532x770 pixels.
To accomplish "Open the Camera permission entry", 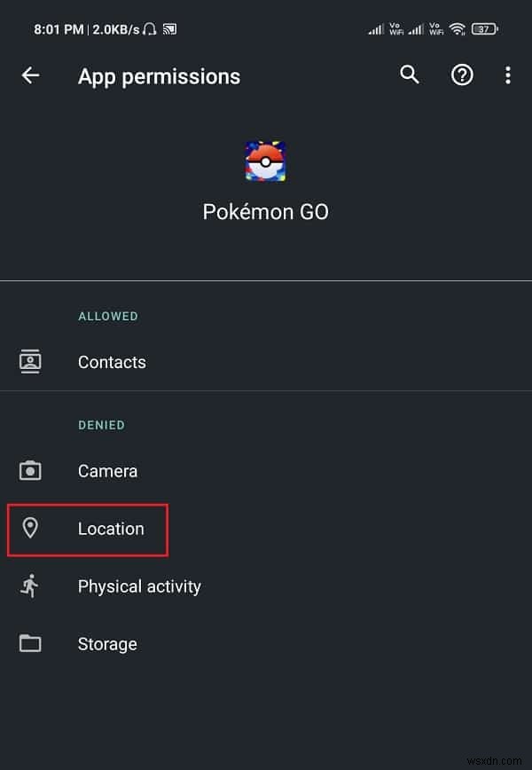I will (107, 471).
